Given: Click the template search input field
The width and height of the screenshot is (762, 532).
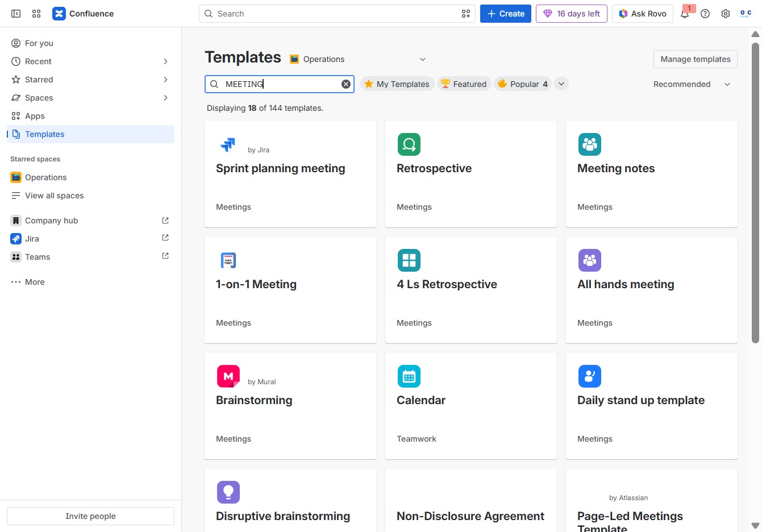Looking at the screenshot, I should (x=280, y=84).
